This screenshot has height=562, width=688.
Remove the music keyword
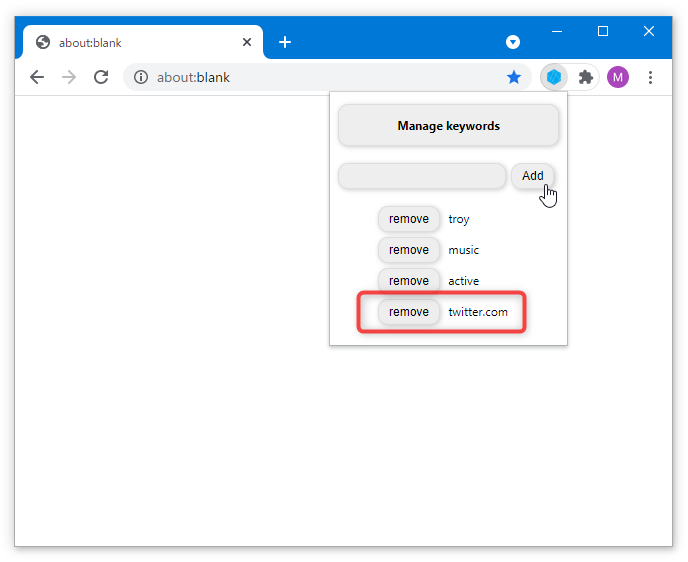click(408, 250)
